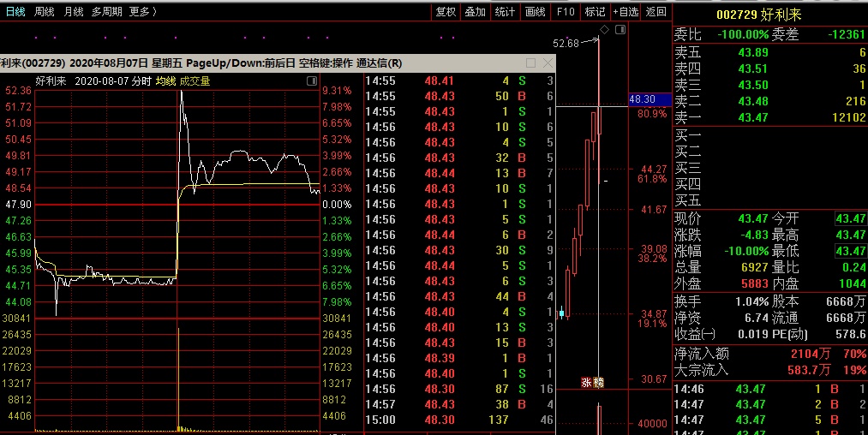Open the 多周期 multi-period view
This screenshot has width=868, height=435.
[106, 11]
